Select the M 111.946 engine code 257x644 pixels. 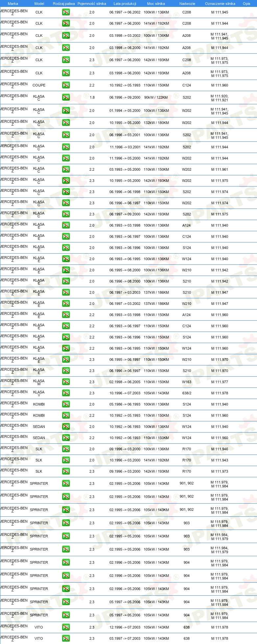[220, 449]
